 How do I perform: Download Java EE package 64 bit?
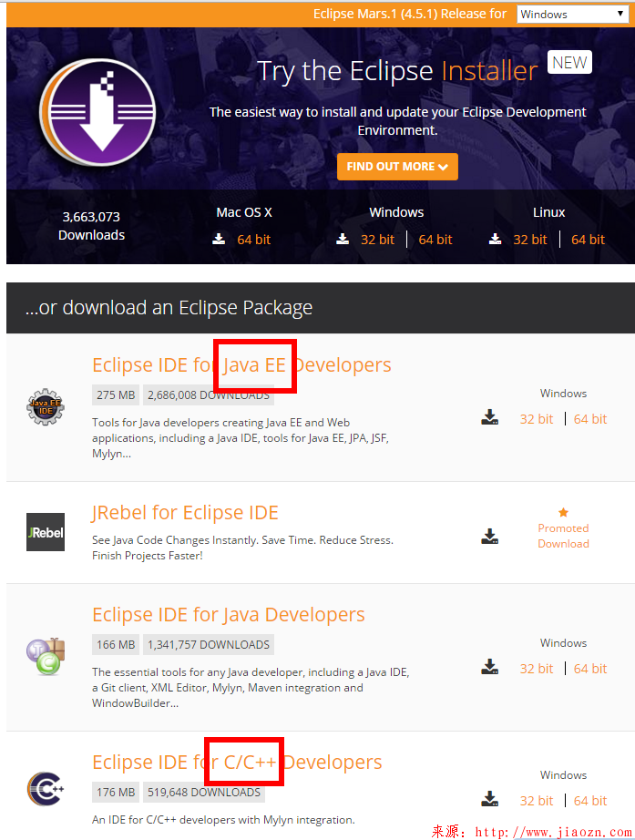pos(590,419)
